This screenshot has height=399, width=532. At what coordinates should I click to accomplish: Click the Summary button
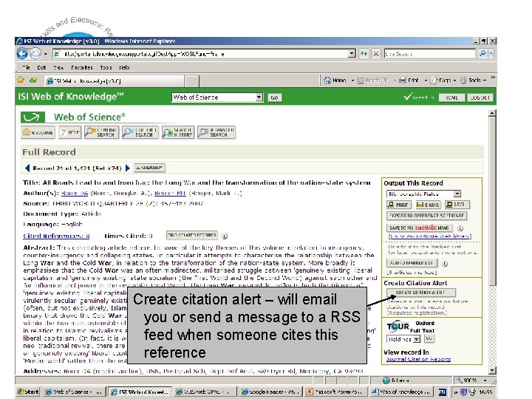point(149,168)
